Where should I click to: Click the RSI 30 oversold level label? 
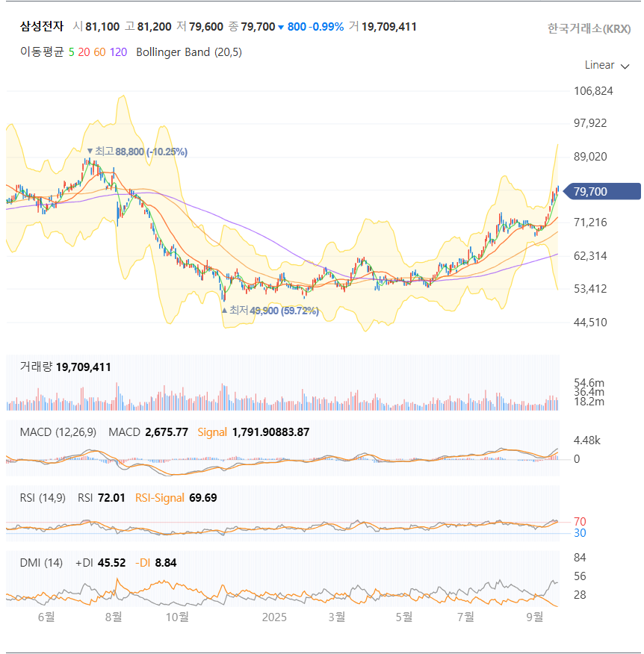580,532
